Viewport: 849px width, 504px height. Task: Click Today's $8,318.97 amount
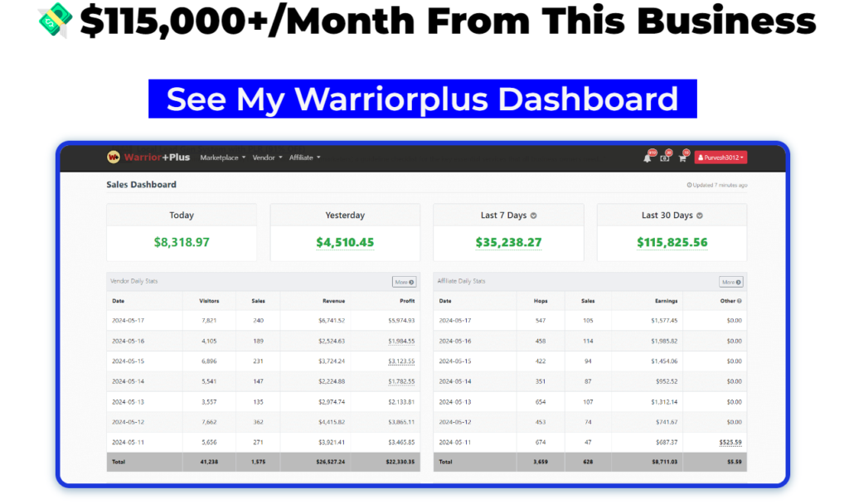(x=182, y=242)
